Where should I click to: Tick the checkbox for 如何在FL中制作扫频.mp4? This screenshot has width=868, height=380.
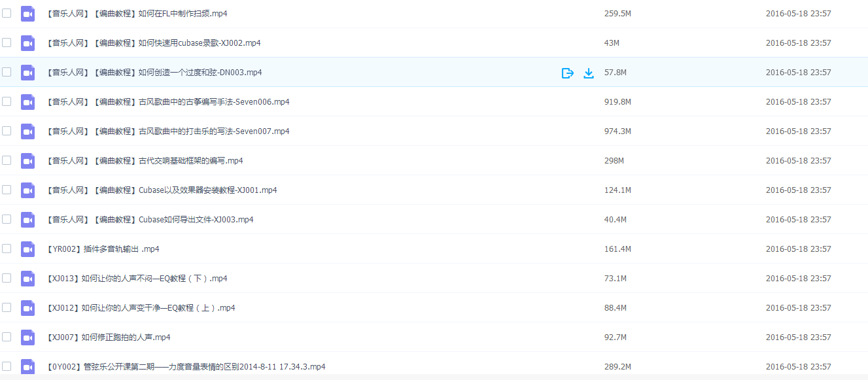point(7,13)
